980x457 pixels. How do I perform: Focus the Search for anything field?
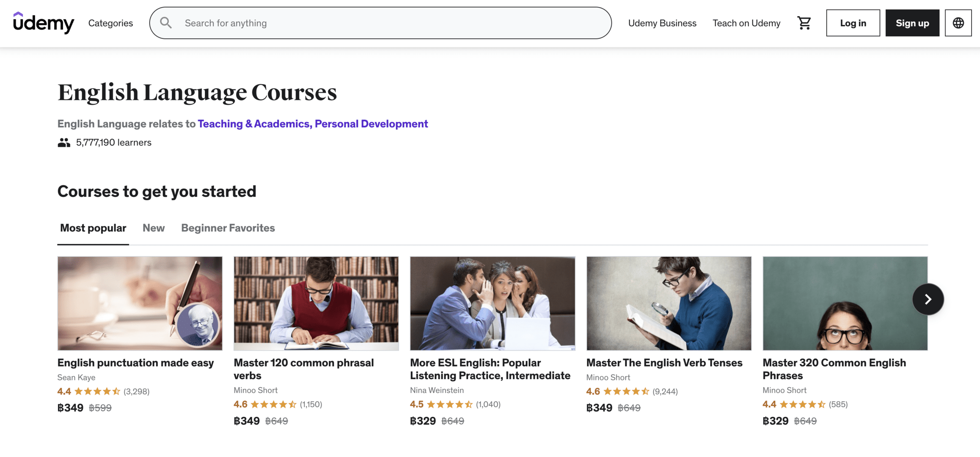coord(380,23)
